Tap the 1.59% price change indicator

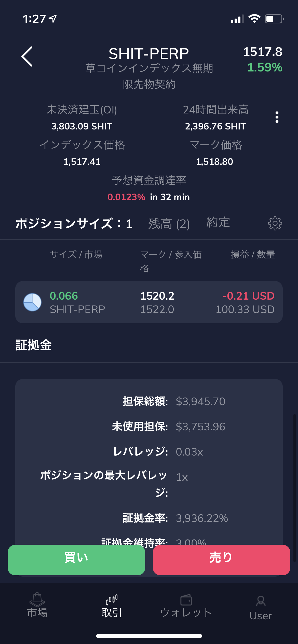tap(265, 67)
